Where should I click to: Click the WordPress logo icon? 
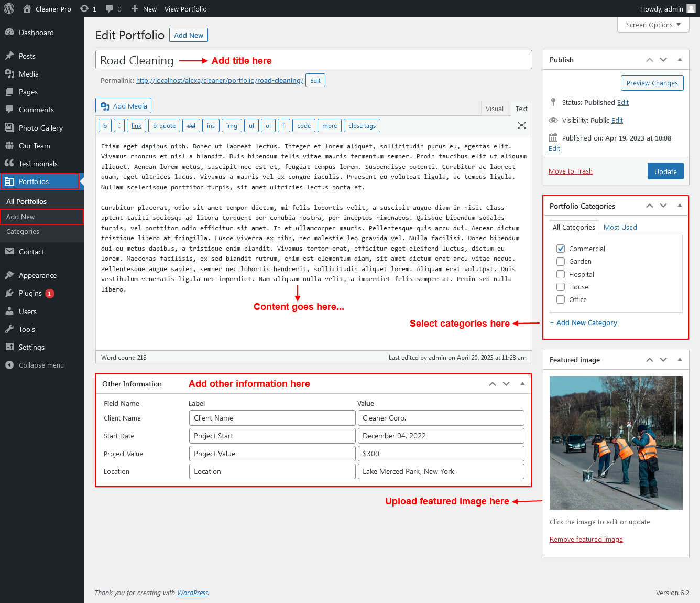point(9,8)
